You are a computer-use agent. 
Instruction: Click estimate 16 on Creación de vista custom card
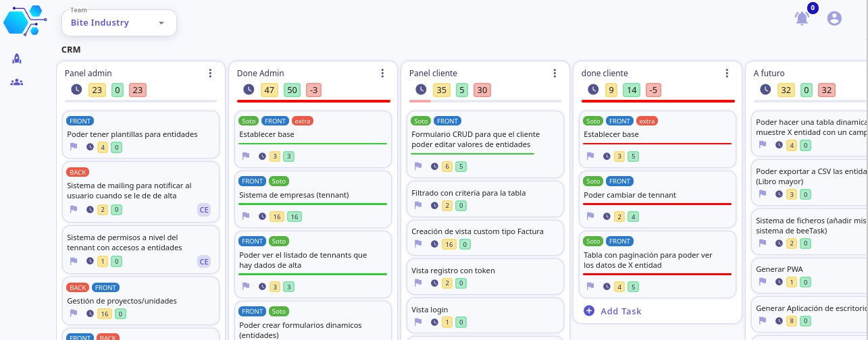449,244
